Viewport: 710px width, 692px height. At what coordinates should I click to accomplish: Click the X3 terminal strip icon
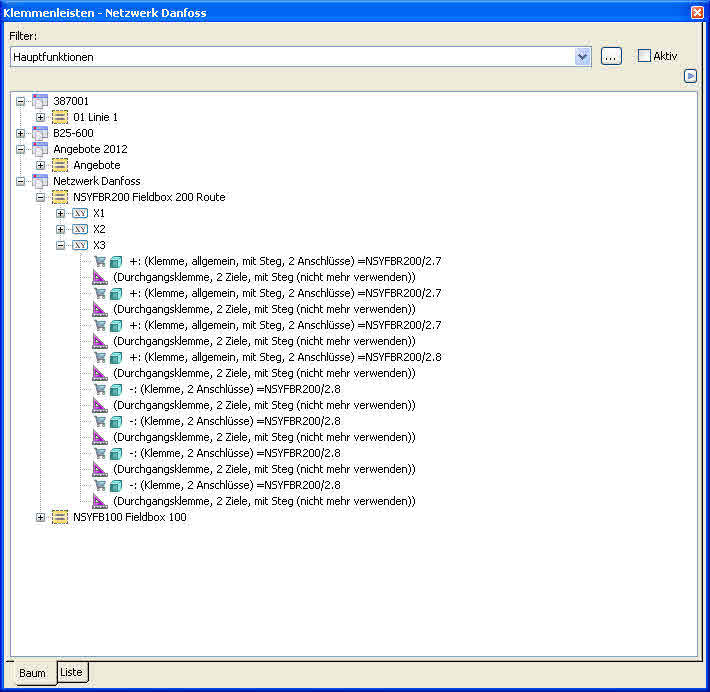pos(80,245)
